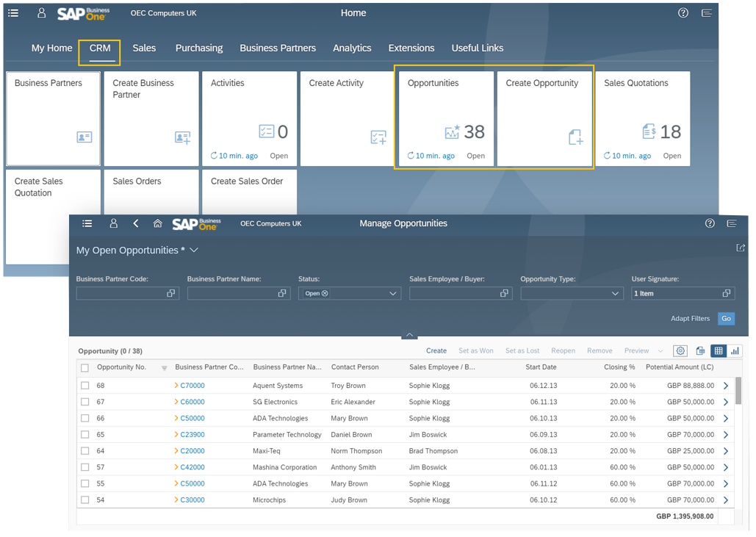Select the checkbox for opportunity 54
Screen dimensions: 756x537
coord(85,500)
